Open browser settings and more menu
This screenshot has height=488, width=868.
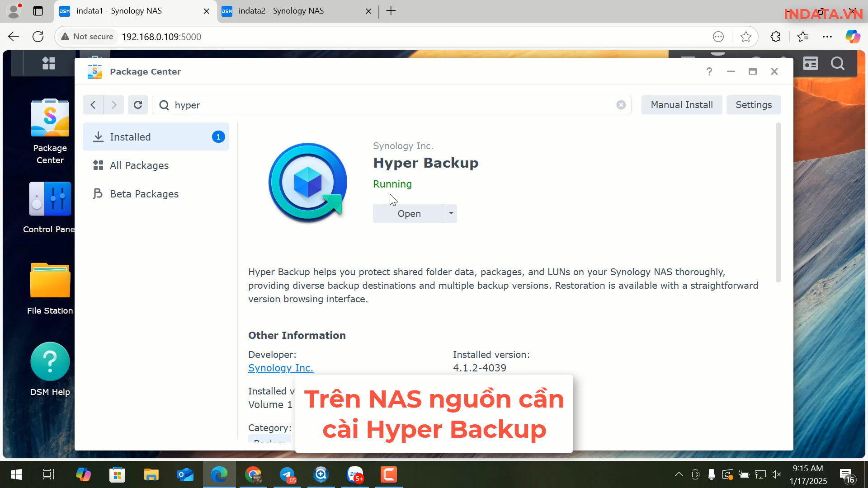tap(827, 37)
